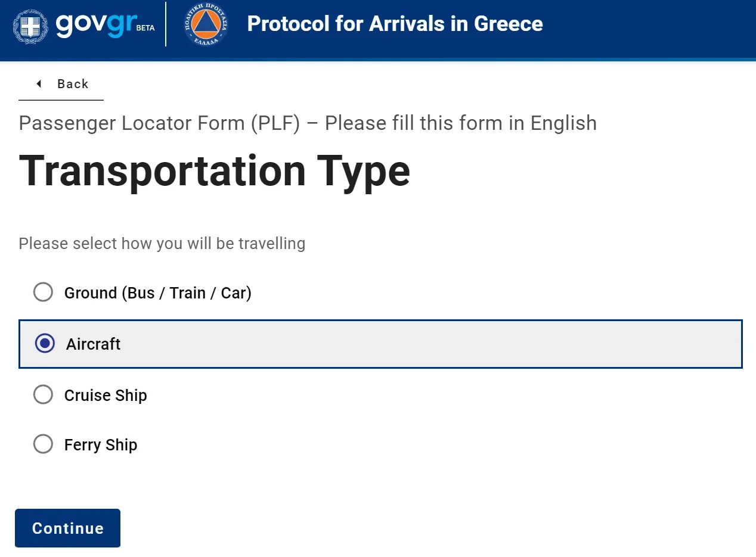Select Ground (Bus / Train / Car) radio button
The width and height of the screenshot is (756, 557).
[43, 292]
